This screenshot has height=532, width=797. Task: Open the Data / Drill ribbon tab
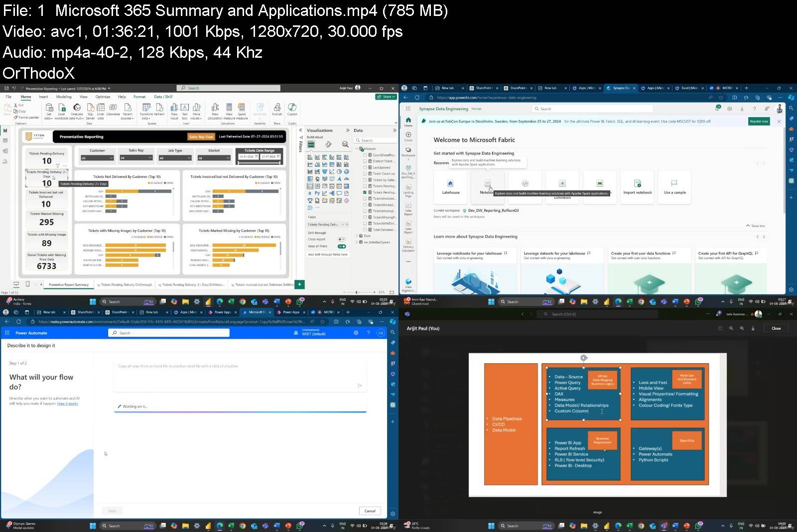point(163,97)
